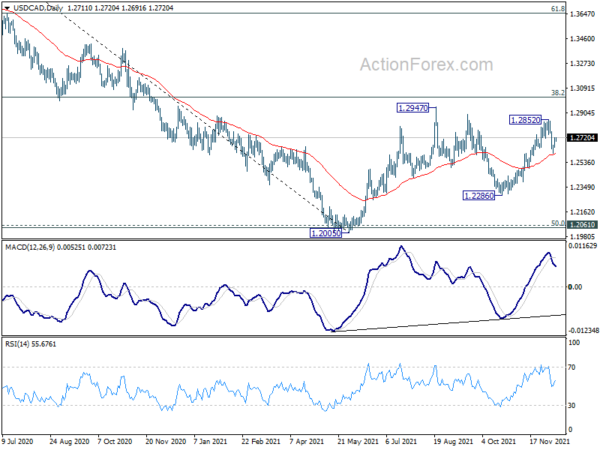Click the 21 May 2021 date marker

click(x=357, y=441)
